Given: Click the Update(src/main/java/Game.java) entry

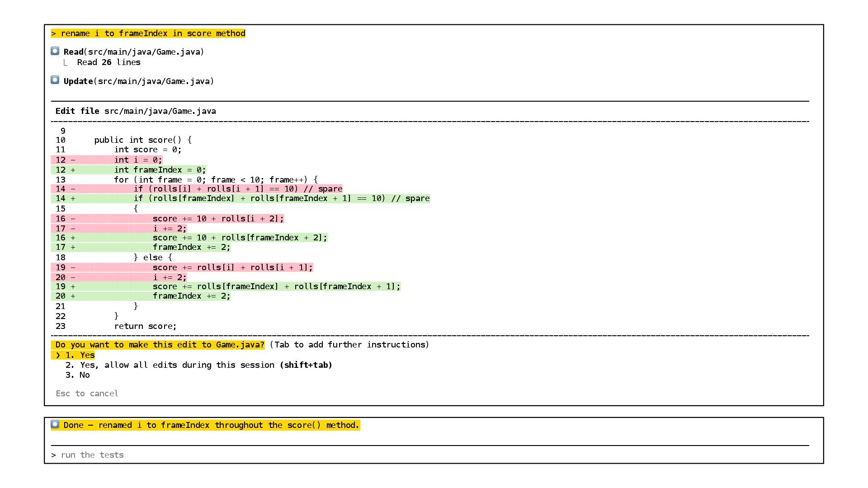Looking at the screenshot, I should (138, 81).
